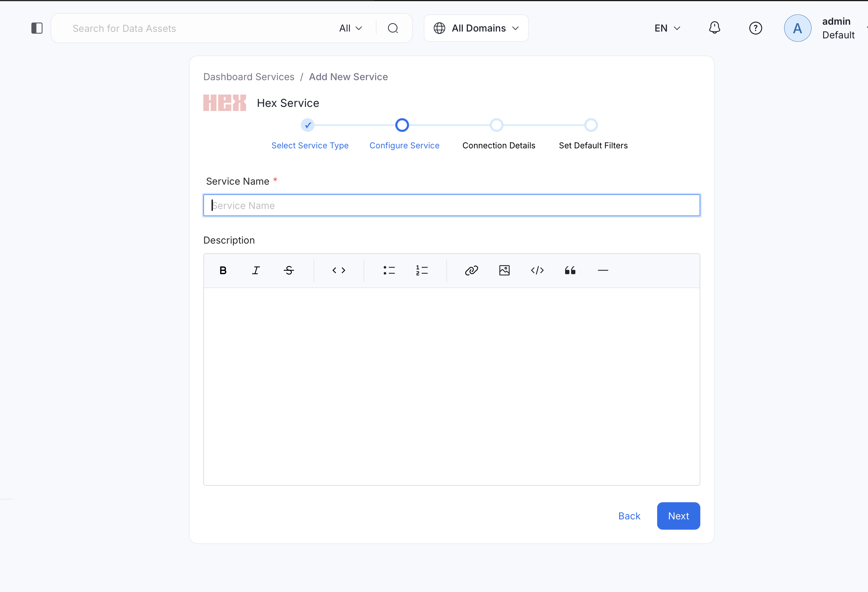Insert code block in description
This screenshot has height=592, width=868.
pos(537,270)
